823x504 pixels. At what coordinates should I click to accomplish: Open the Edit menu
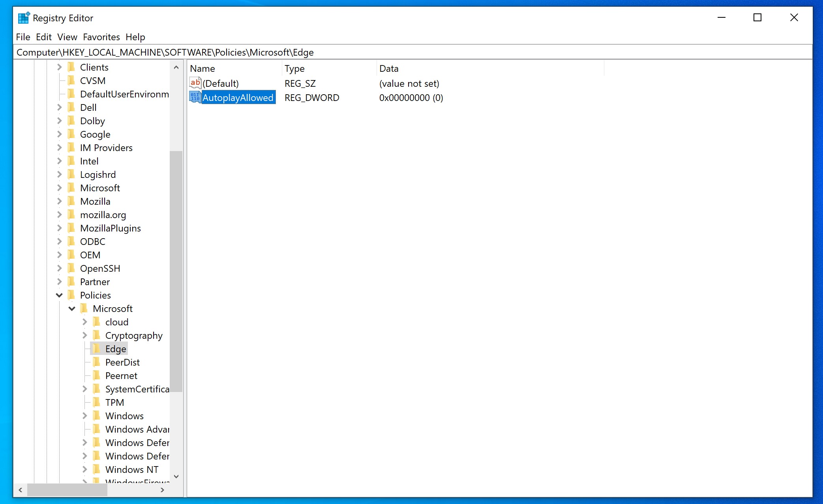coord(44,37)
